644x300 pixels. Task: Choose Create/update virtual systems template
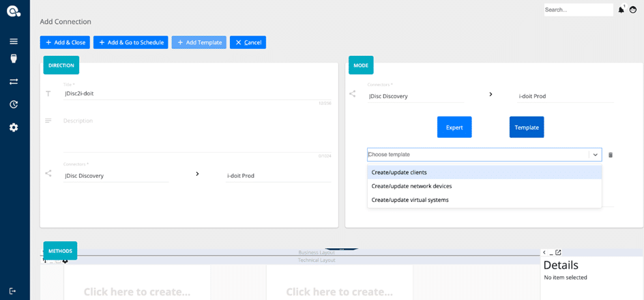410,200
